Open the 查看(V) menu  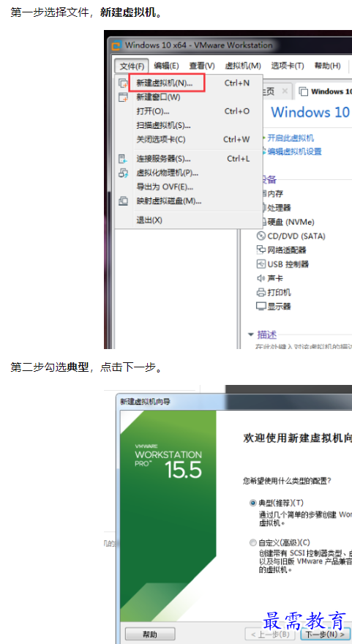[202, 66]
